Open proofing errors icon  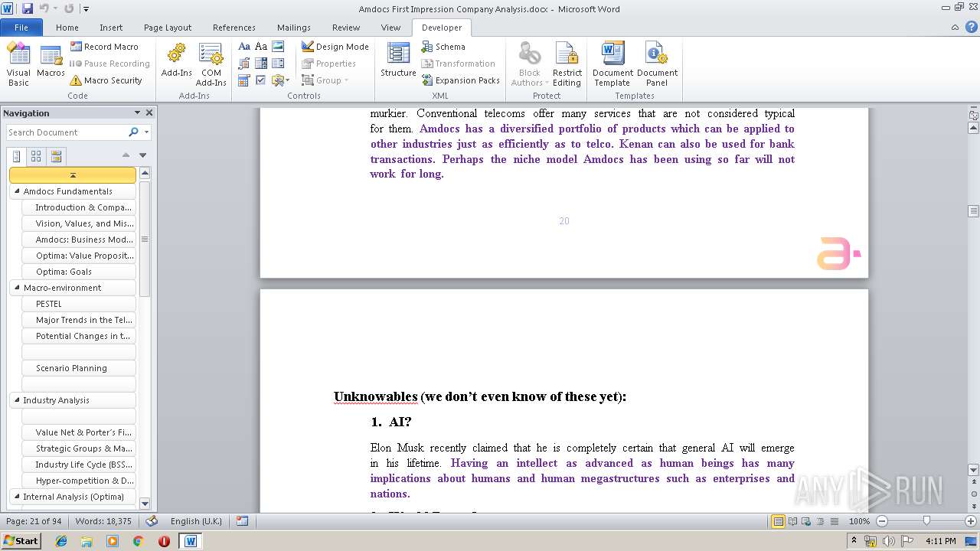point(152,521)
